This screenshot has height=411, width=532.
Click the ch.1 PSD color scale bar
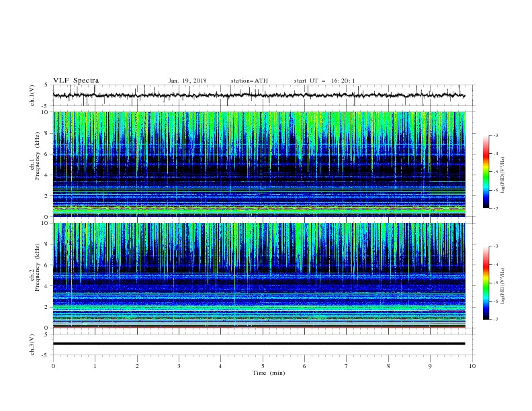[486, 172]
